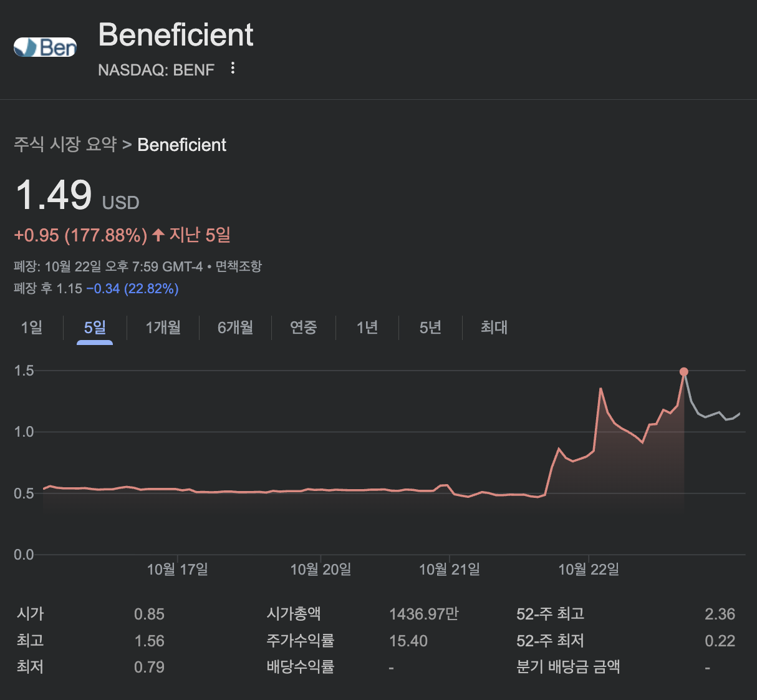Click the 10월 21일 x-axis date label
Screen dimensions: 757x700
(x=450, y=569)
